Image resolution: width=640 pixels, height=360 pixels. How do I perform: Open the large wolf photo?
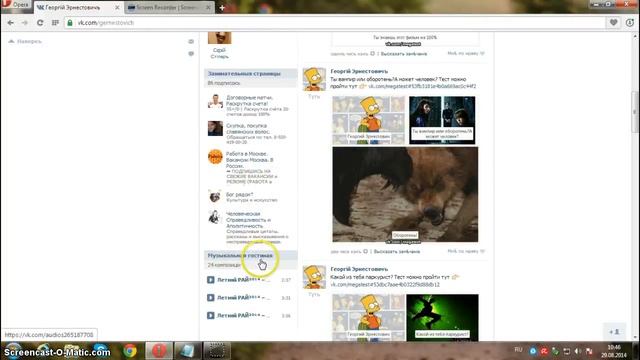click(405, 195)
